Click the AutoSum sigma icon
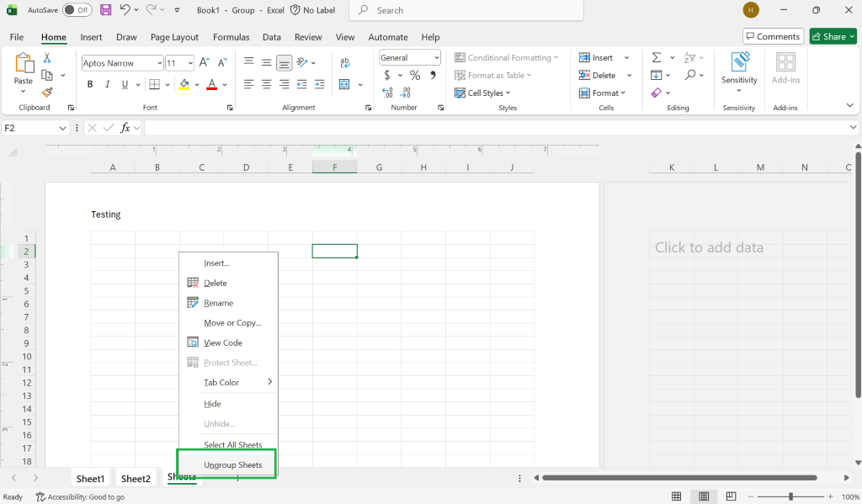The height and width of the screenshot is (504, 862). [657, 58]
